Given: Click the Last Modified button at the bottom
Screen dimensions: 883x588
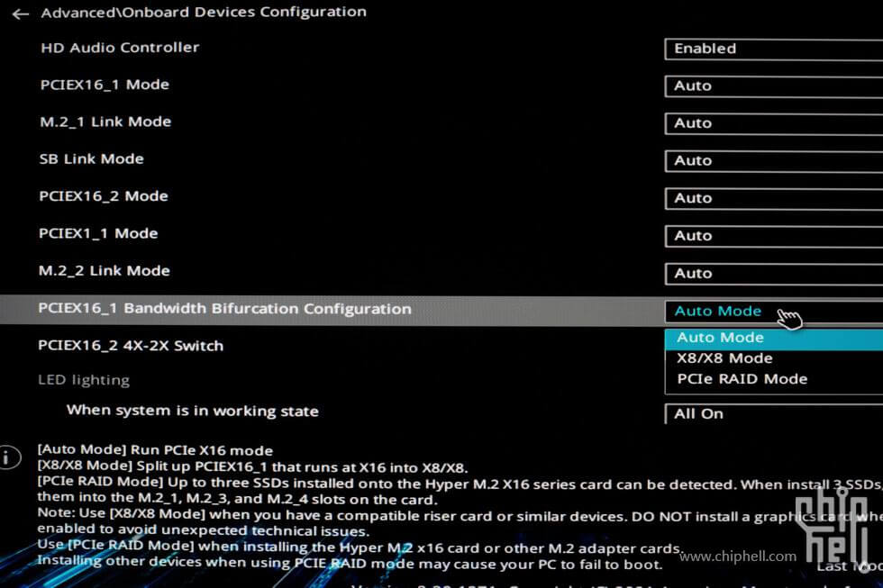Looking at the screenshot, I should tap(849, 565).
